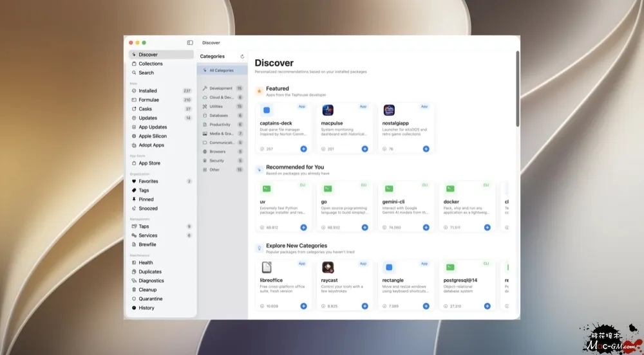Install postgresql@14 with plus button

[487, 306]
